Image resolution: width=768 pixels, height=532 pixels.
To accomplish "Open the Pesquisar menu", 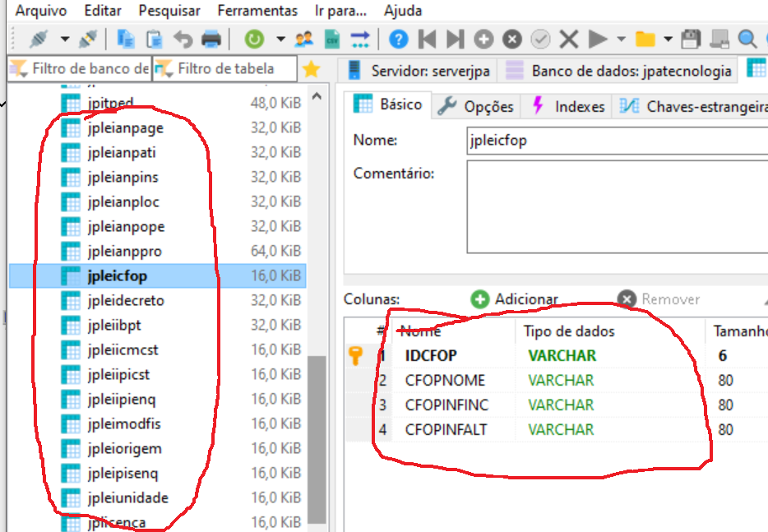I will click(169, 11).
